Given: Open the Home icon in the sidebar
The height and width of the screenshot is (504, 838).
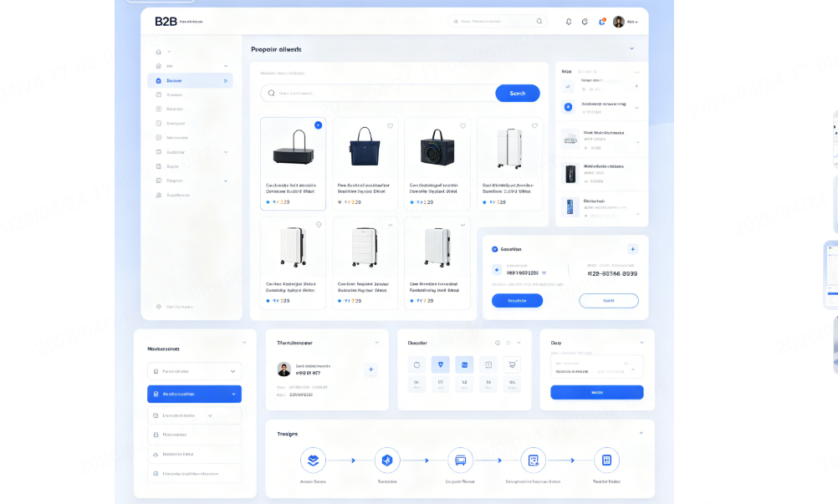Looking at the screenshot, I should point(157,51).
